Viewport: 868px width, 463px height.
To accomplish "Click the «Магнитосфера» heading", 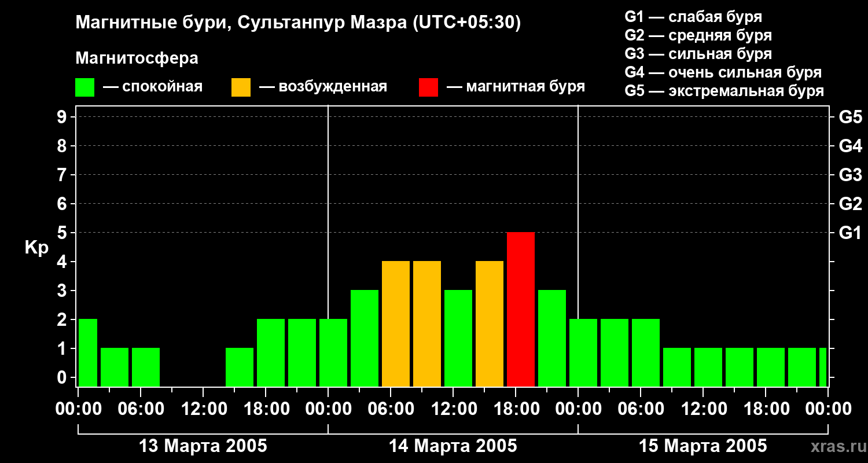I will (137, 58).
